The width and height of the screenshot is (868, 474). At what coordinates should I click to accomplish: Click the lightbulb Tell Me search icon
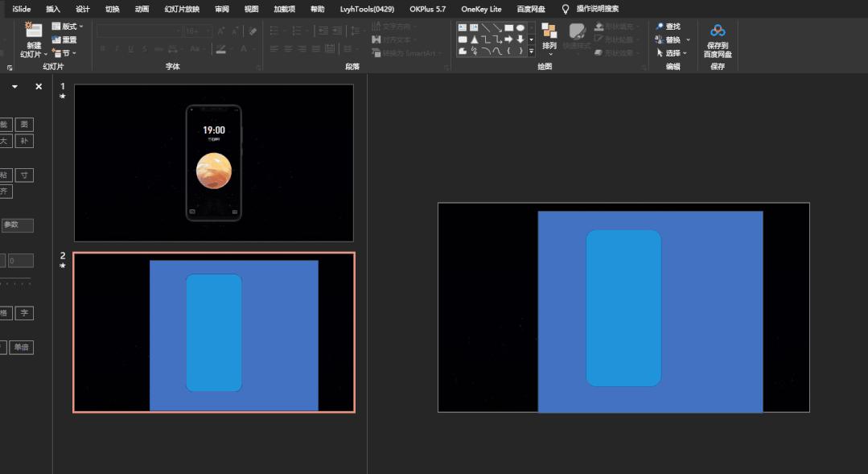coord(566,9)
